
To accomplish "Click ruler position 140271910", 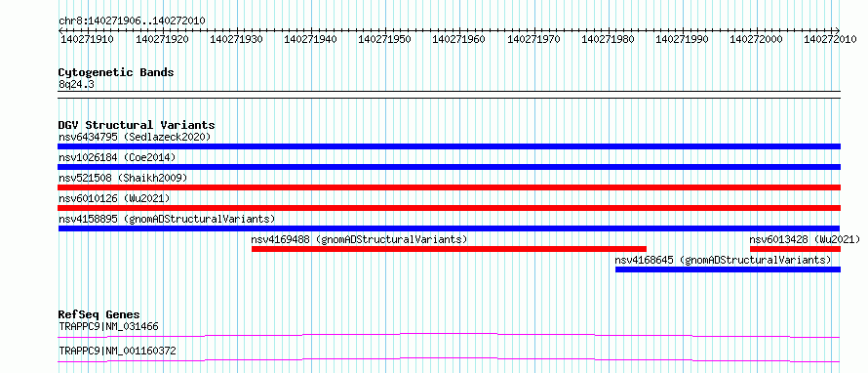I will click(87, 39).
